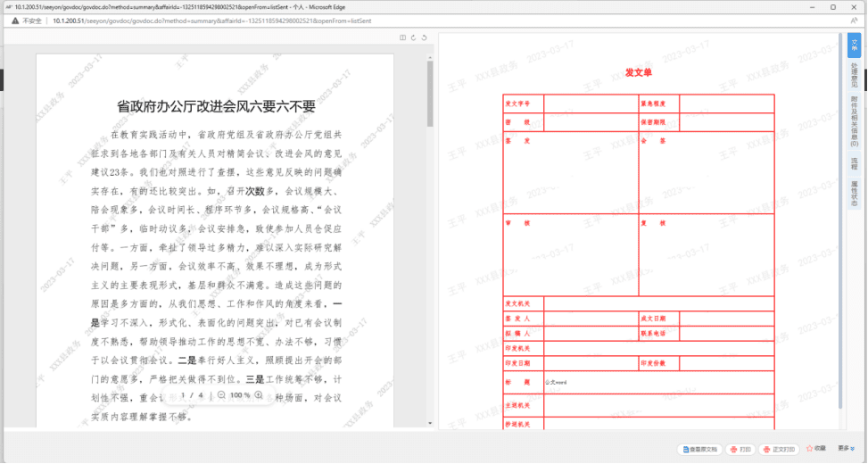Viewport: 868px width, 464px height.
Task: Click the document heading 省政府办公厅改进会风六要六不要
Action: pyautogui.click(x=216, y=106)
